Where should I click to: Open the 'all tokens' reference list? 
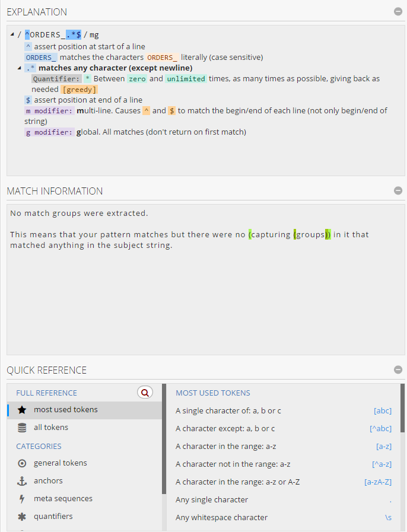click(x=51, y=428)
